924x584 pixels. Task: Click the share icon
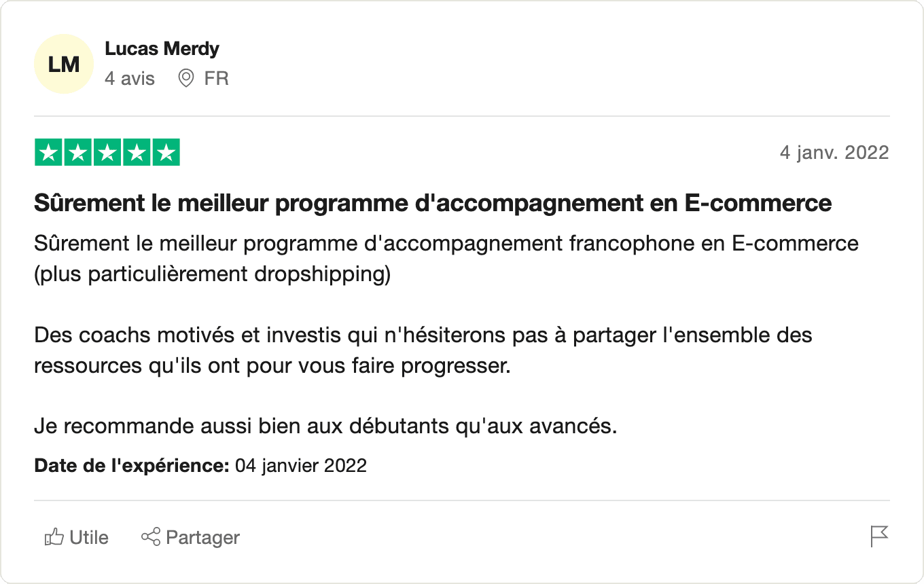point(150,537)
